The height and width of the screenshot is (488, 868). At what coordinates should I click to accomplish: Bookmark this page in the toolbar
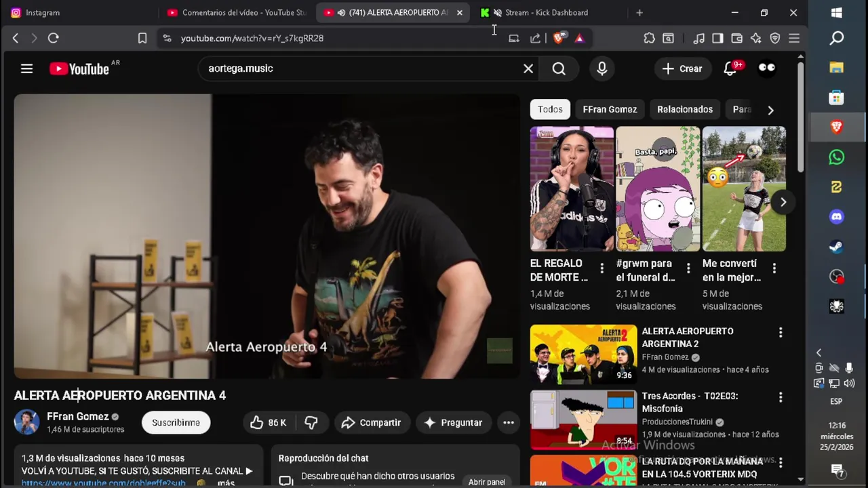pyautogui.click(x=142, y=38)
